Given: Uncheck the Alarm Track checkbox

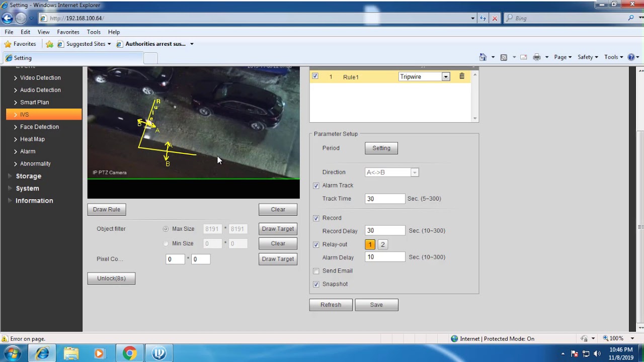Looking at the screenshot, I should coord(316,186).
